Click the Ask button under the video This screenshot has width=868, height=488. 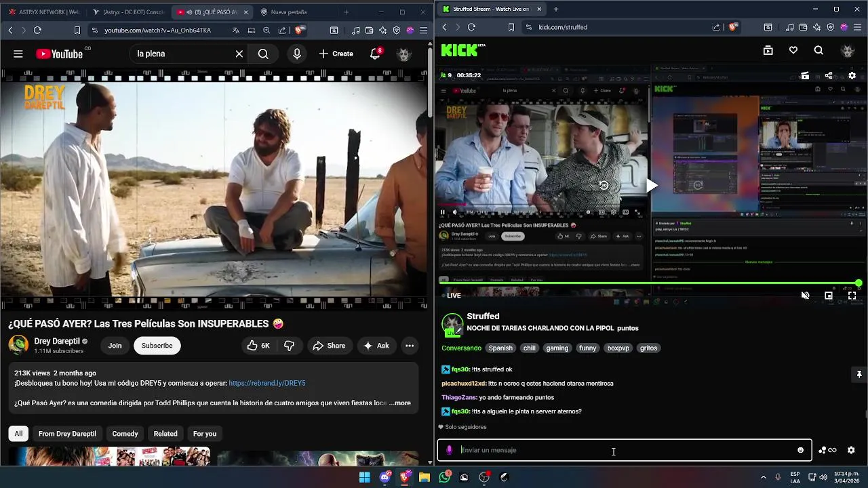376,346
